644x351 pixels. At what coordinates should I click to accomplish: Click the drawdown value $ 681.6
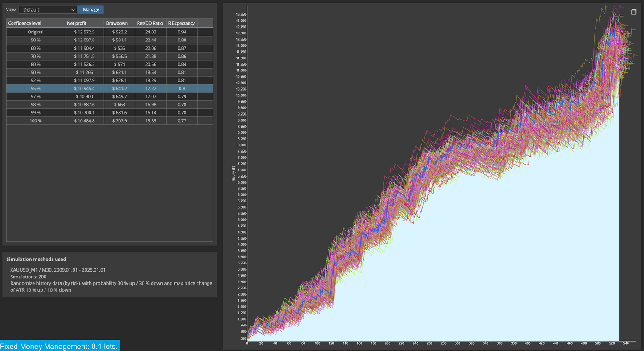click(119, 112)
